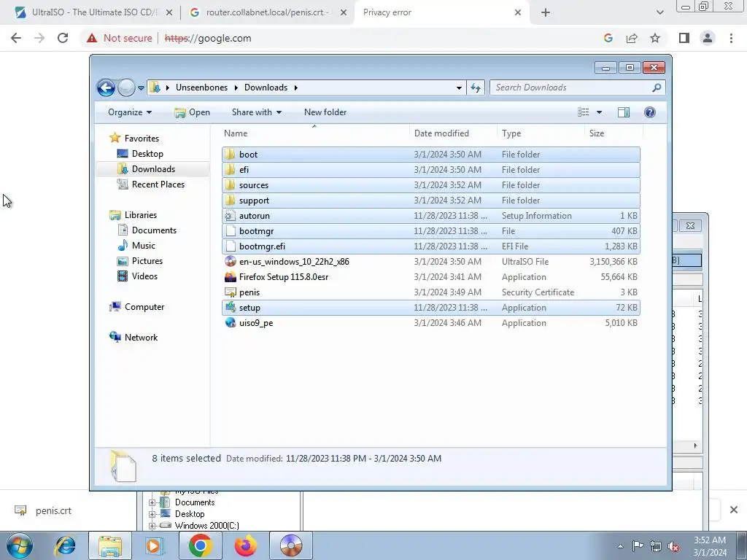The height and width of the screenshot is (560, 747).
Task: Select the sources folder
Action: (430, 184)
